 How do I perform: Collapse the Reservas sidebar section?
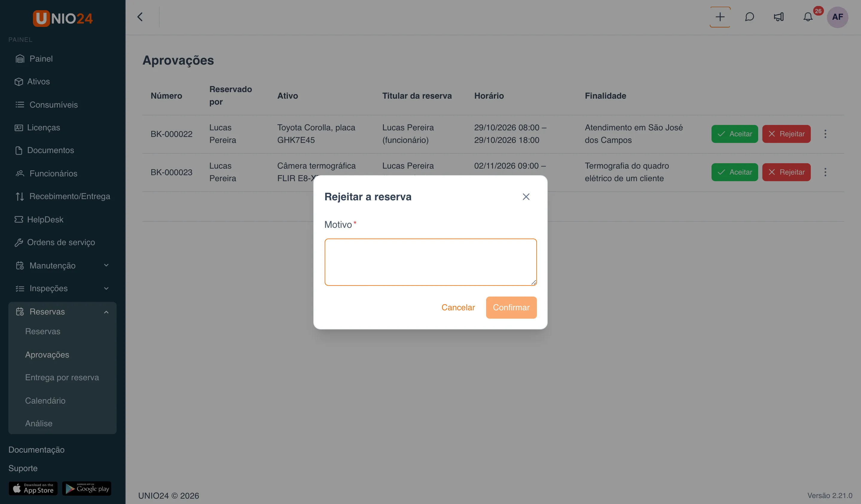point(62,311)
